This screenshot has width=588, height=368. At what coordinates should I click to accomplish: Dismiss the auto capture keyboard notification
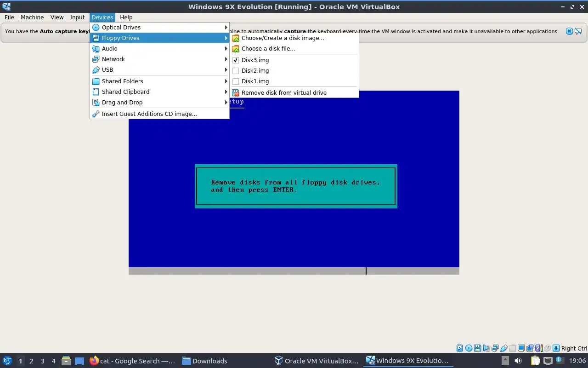pos(569,31)
